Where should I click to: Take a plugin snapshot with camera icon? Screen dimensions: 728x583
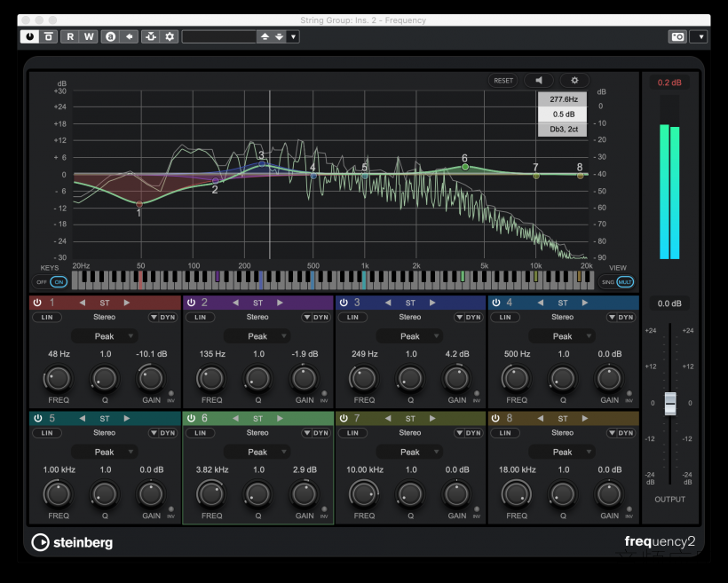click(x=678, y=36)
